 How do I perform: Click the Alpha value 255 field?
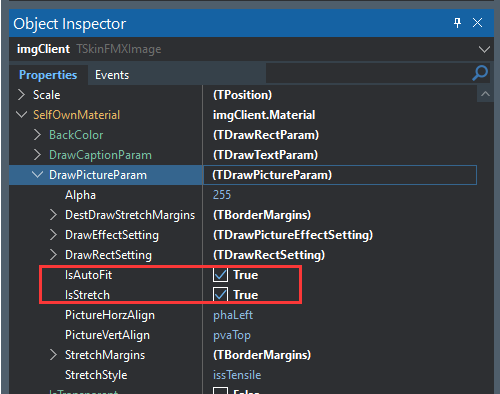(x=340, y=195)
